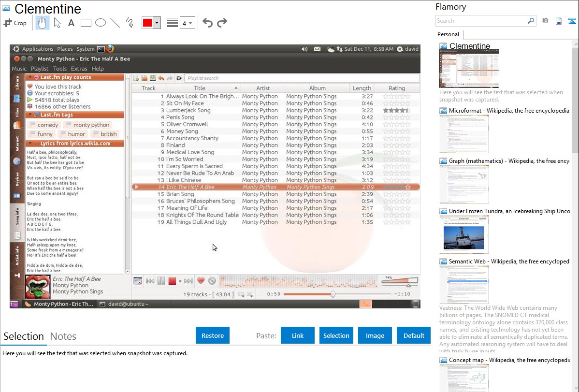Activate the hand pan tool
This screenshot has width=579, height=392.
point(42,23)
